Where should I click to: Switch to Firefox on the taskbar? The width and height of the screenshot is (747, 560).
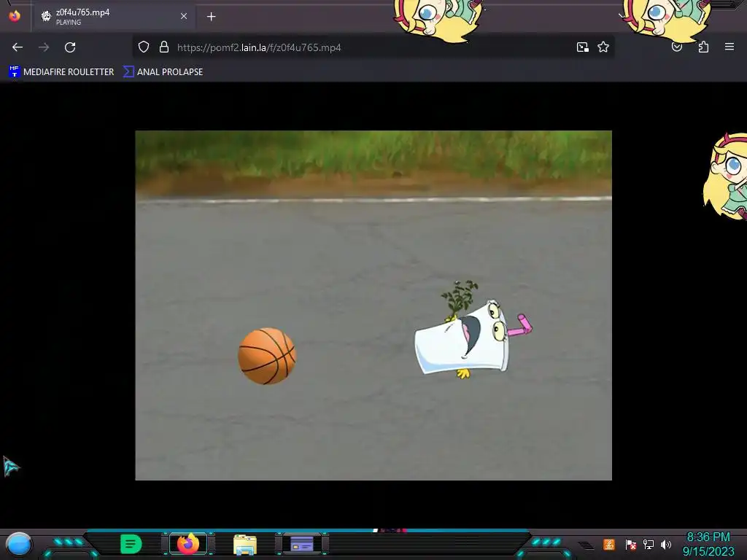(188, 544)
